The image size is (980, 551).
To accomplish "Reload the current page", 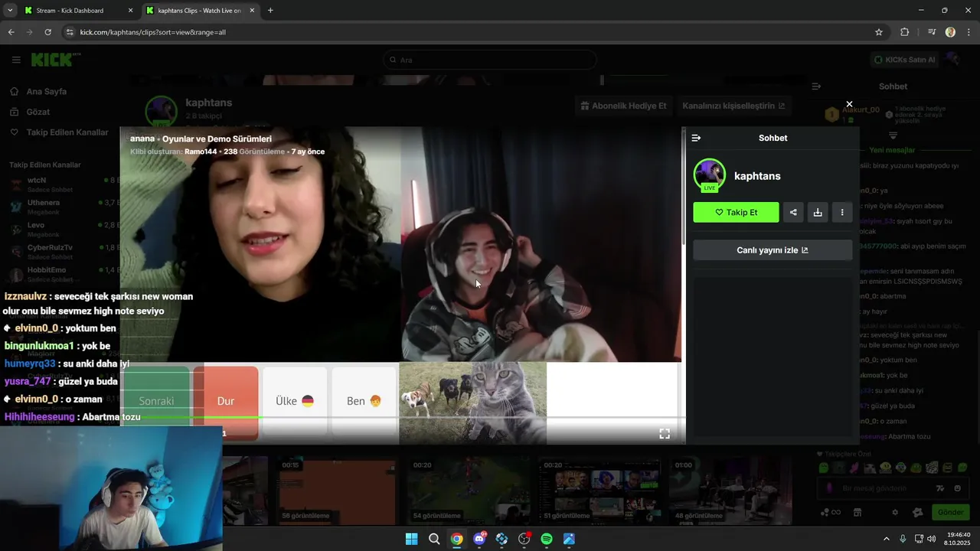I will tap(47, 32).
